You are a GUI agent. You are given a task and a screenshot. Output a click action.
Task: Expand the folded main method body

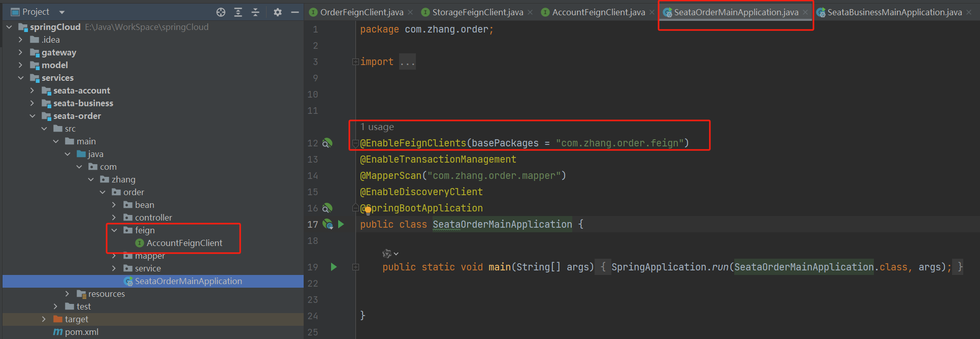[x=355, y=267]
